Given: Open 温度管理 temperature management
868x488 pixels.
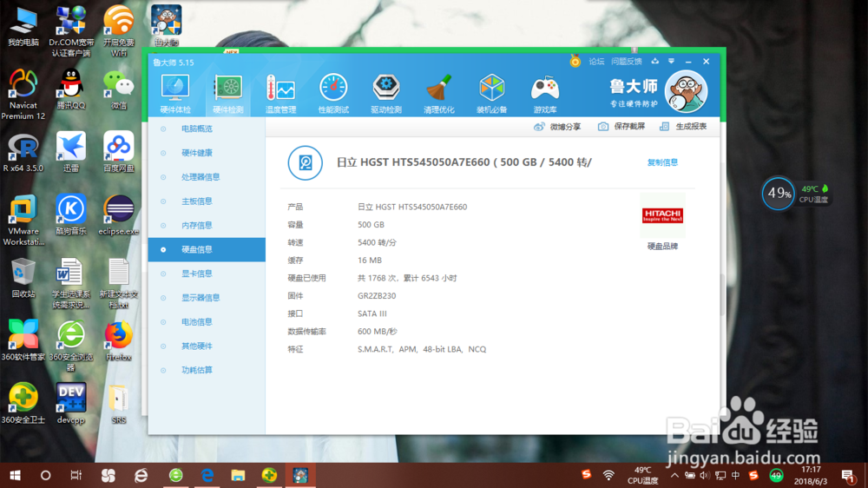Looking at the screenshot, I should pos(280,94).
